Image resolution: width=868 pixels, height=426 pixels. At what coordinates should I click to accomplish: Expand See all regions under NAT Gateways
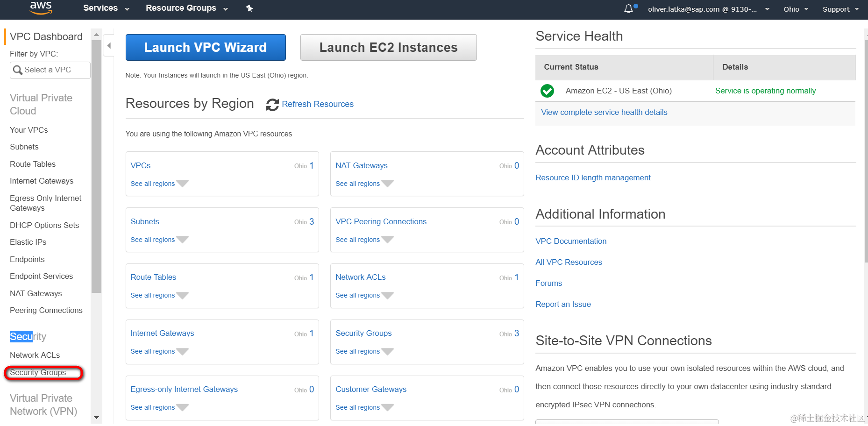coord(364,184)
